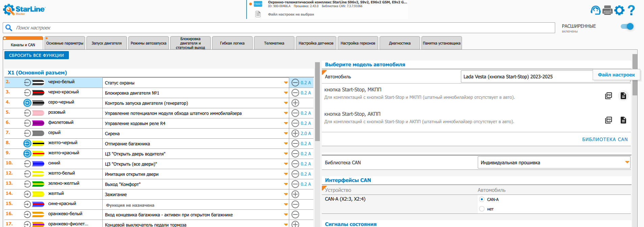The width and height of the screenshot is (644, 227).
Task: Expand the Библиотека CAN dropdown
Action: pyautogui.click(x=627, y=162)
